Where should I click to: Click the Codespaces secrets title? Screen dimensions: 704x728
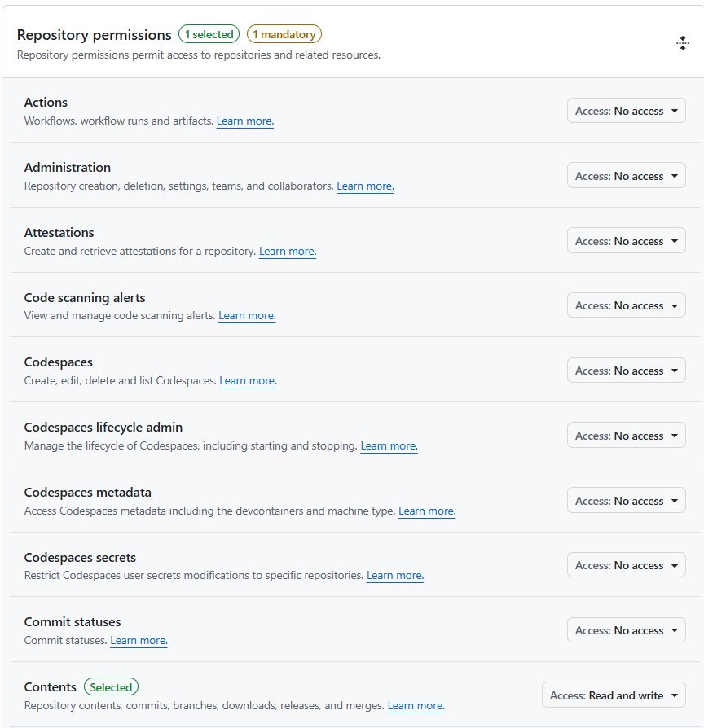pos(80,557)
